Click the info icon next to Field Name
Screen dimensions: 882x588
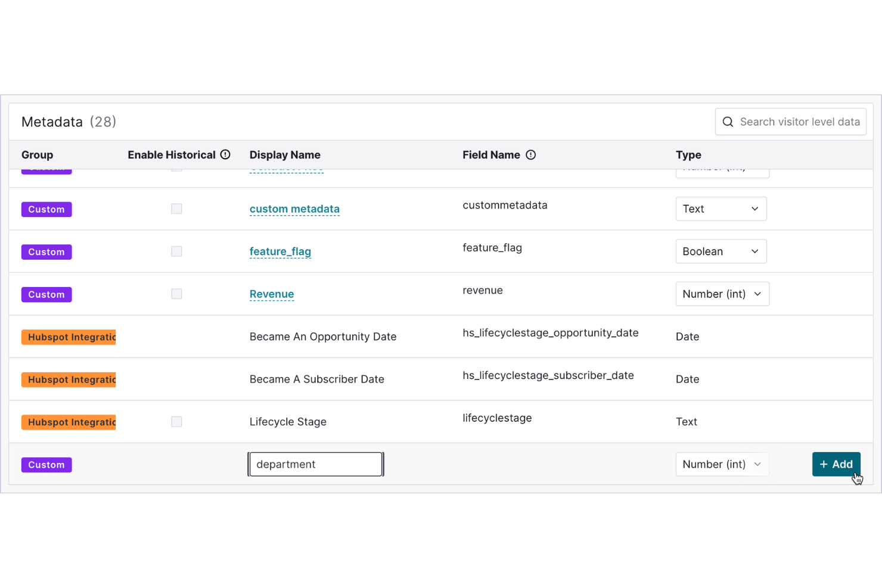531,154
